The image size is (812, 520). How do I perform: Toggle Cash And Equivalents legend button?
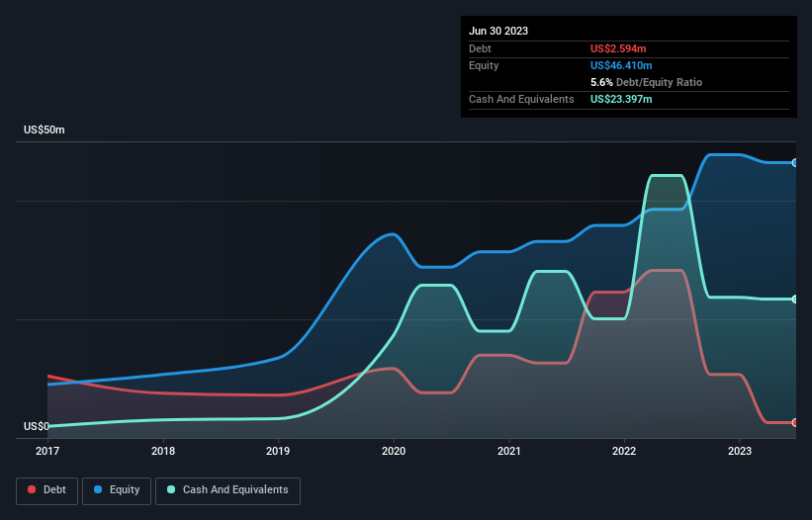point(227,491)
